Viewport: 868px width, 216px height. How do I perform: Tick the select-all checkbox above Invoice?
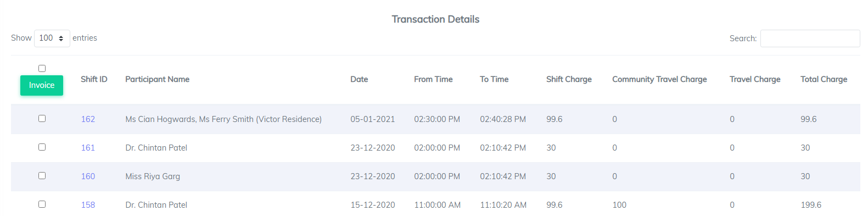[x=42, y=68]
